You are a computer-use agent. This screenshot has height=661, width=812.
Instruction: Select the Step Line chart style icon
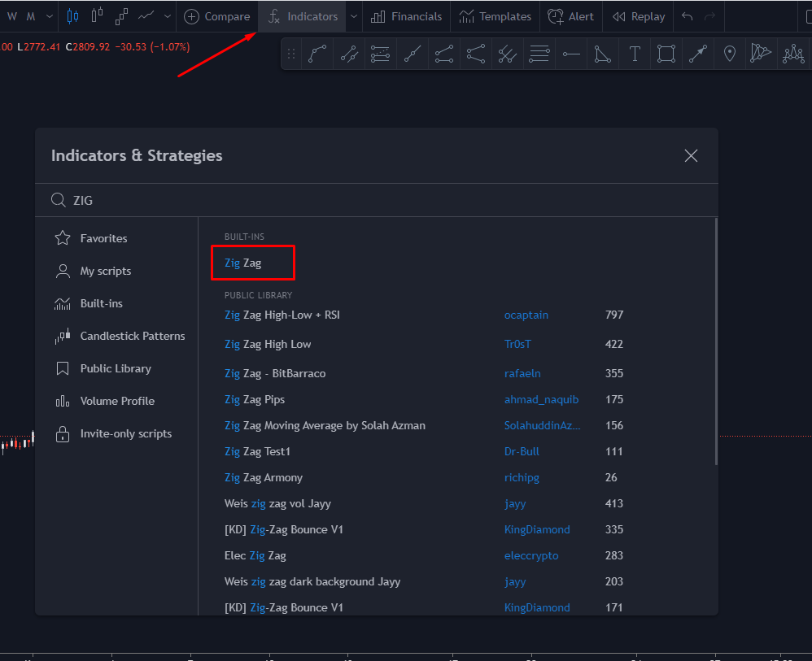click(x=121, y=16)
